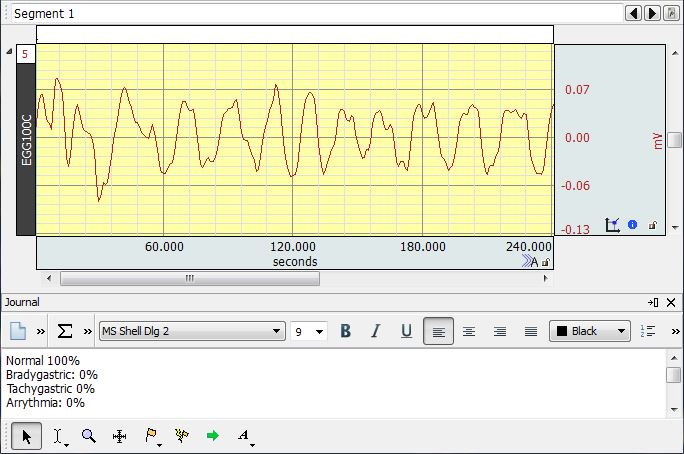The width and height of the screenshot is (684, 454).
Task: Click journal scrollbar up arrow
Action: 674,358
